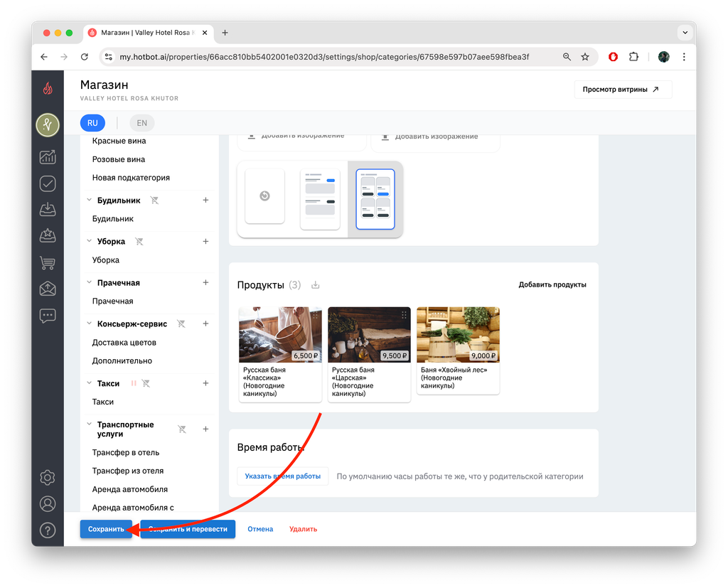728x588 pixels.
Task: Open Трансфер в отель subcategory
Action: tap(125, 452)
